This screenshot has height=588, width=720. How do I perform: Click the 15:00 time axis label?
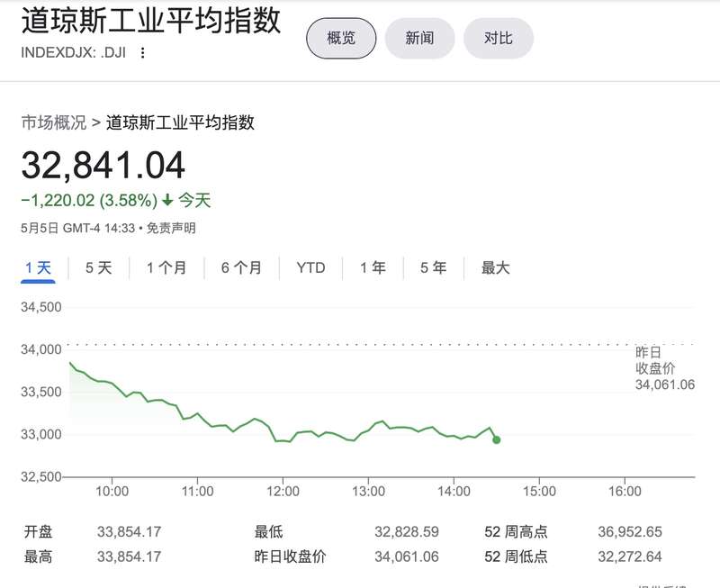click(539, 492)
